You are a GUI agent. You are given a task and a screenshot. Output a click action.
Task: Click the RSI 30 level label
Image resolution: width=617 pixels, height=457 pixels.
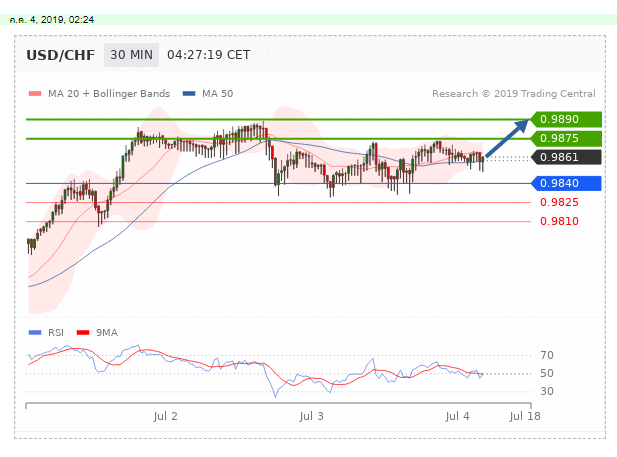tap(547, 391)
